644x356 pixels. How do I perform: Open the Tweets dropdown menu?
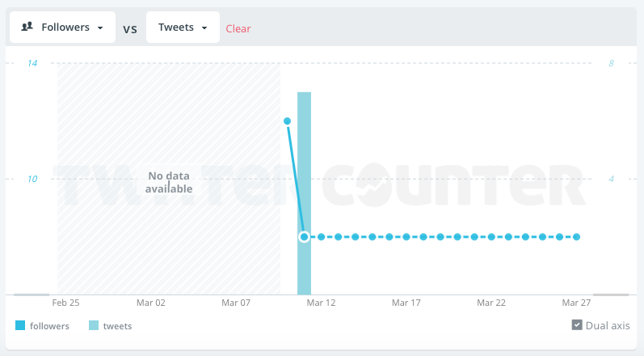click(x=183, y=27)
